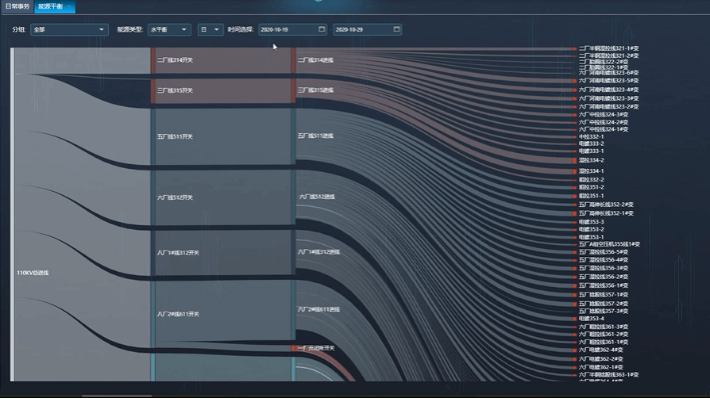The image size is (710, 399).
Task: Click the 323-5#变 end node label
Action: (x=609, y=81)
